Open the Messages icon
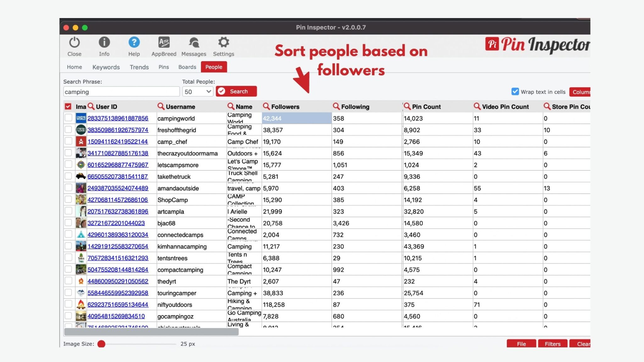The height and width of the screenshot is (362, 644). pyautogui.click(x=194, y=42)
